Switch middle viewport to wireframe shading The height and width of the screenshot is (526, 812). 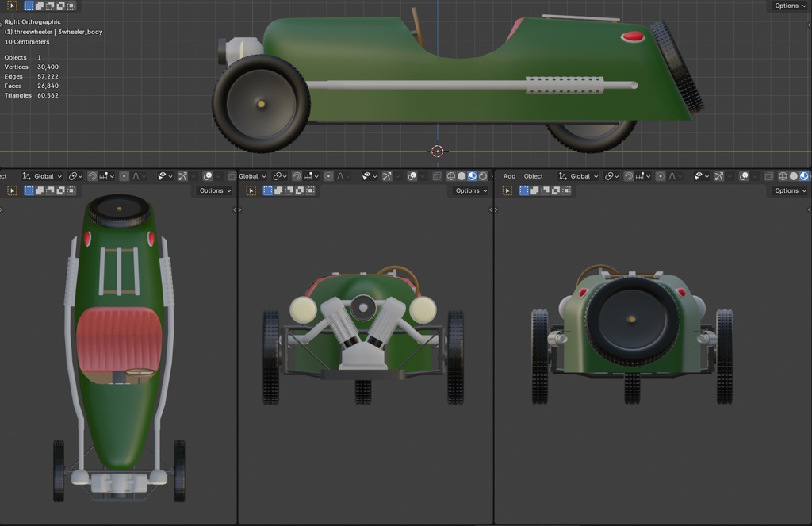click(451, 176)
